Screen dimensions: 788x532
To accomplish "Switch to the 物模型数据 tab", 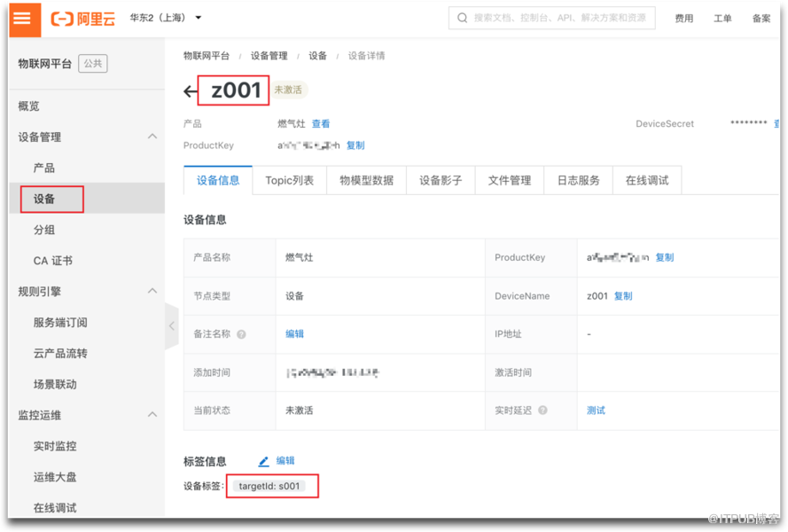I will click(x=366, y=180).
